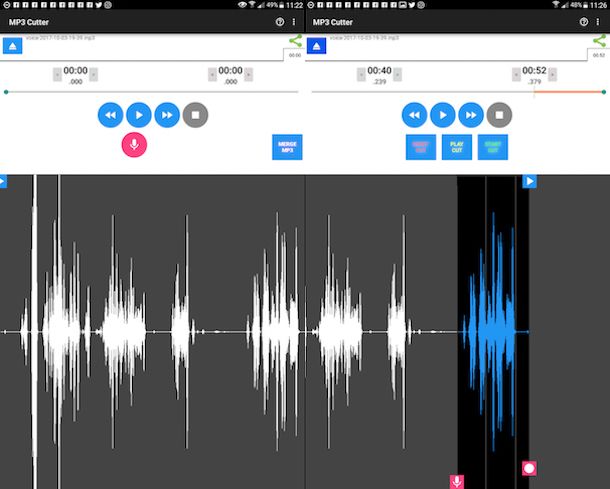Tap the Twitter notification icon in the right status bar
The image size is (610, 489).
pos(412,5)
